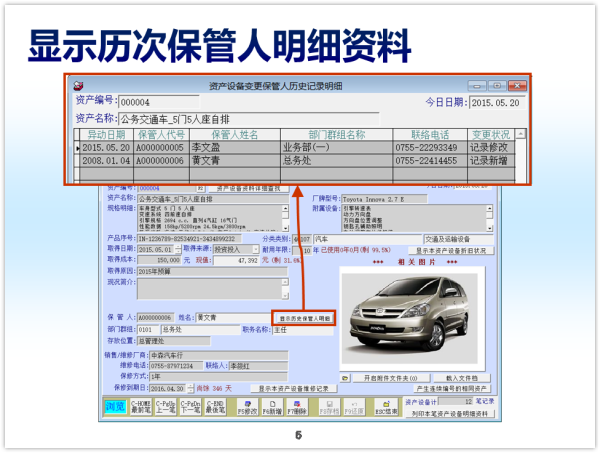600x453 pixels.
Task: Click the 保修方式 field showing 1年
Action: click(x=218, y=376)
